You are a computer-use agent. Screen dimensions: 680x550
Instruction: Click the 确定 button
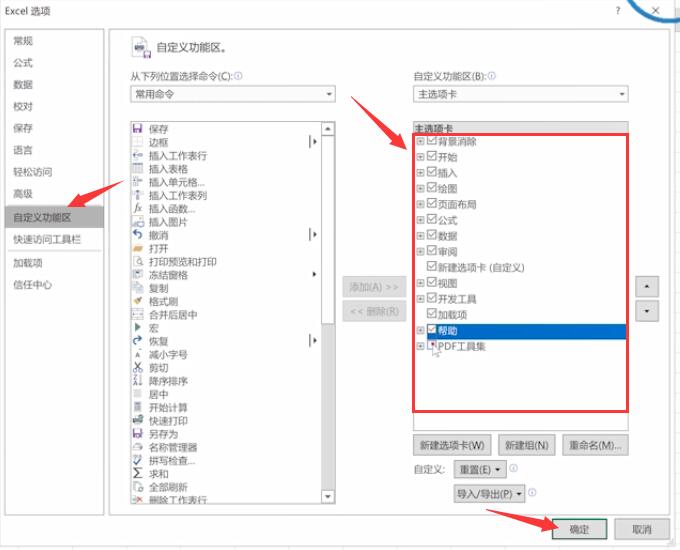pyautogui.click(x=579, y=529)
